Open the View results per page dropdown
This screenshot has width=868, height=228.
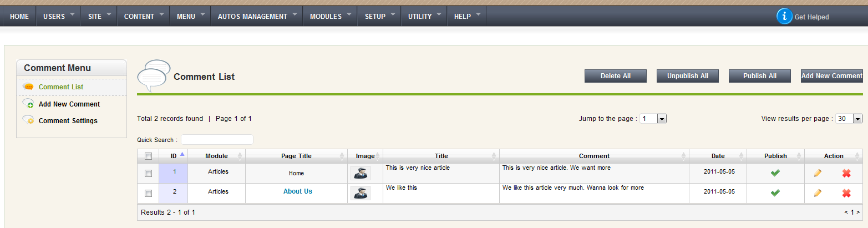pos(857,119)
